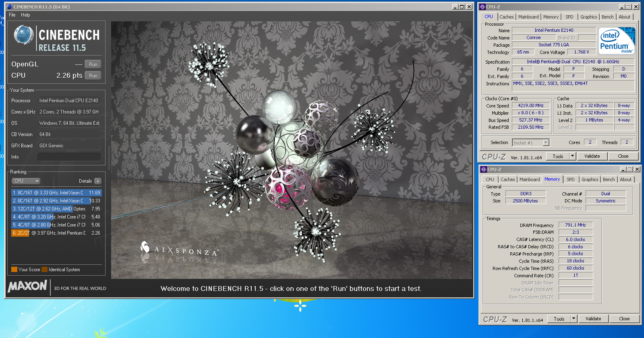Run the CPU benchmark test
This screenshot has width=644, height=338.
(x=93, y=76)
